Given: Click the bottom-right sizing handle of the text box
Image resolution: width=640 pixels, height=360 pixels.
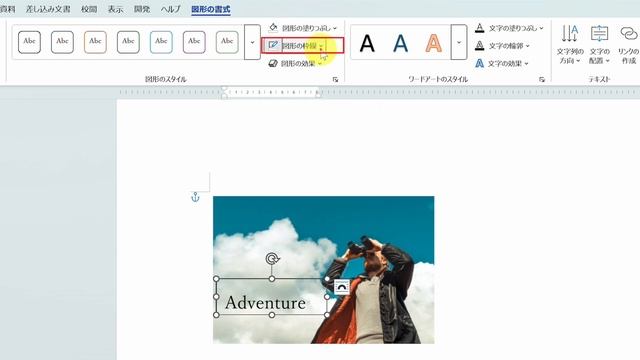Looking at the screenshot, I should pyautogui.click(x=327, y=315).
